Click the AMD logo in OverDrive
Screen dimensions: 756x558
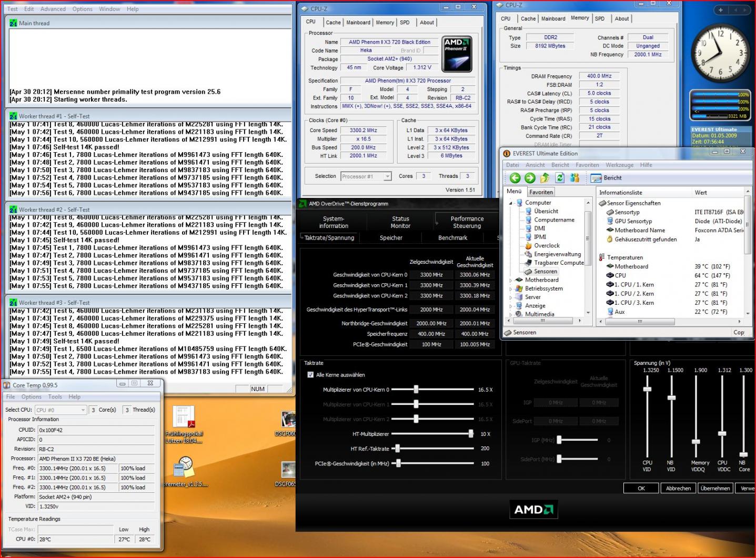[x=533, y=510]
